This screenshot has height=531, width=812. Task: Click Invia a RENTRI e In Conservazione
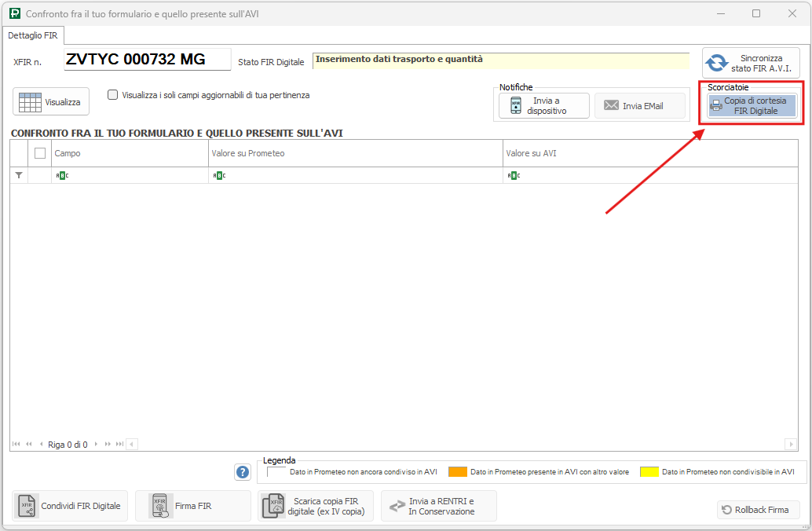pyautogui.click(x=438, y=506)
